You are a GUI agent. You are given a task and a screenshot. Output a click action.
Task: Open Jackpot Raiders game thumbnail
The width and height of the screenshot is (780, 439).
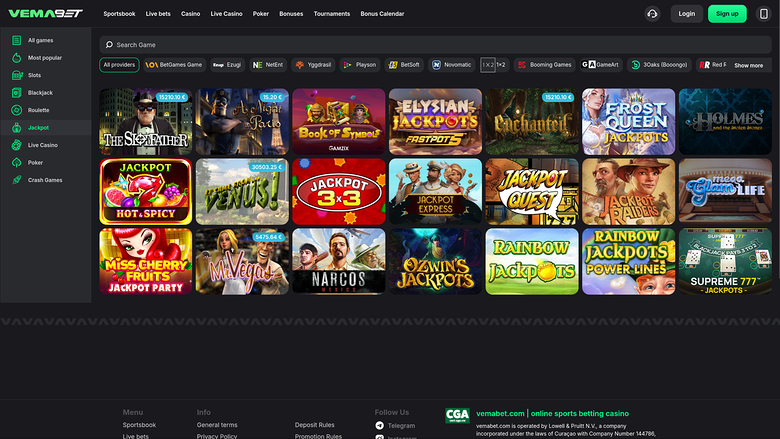629,191
